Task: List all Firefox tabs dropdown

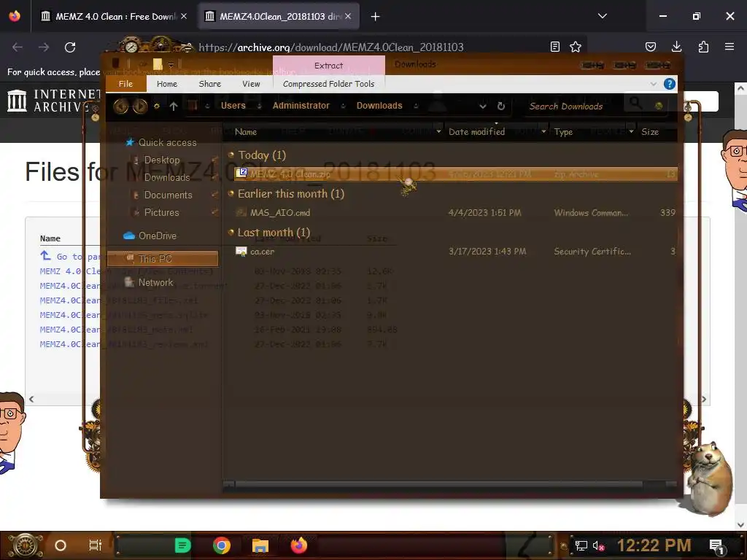Action: coord(602,16)
